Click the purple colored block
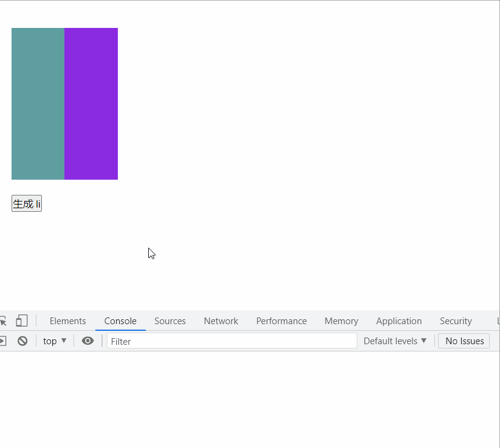Viewport: 500px width, 448px height. 91,104
